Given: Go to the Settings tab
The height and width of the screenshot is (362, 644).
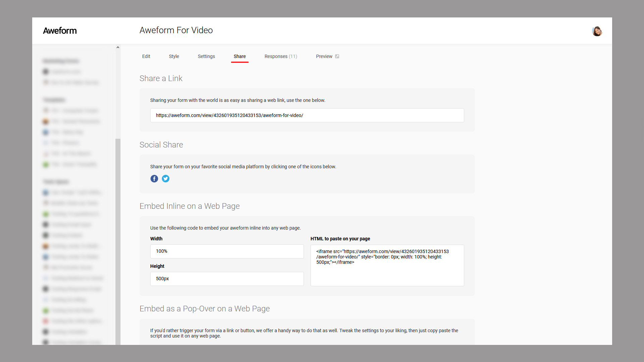Looking at the screenshot, I should point(206,56).
